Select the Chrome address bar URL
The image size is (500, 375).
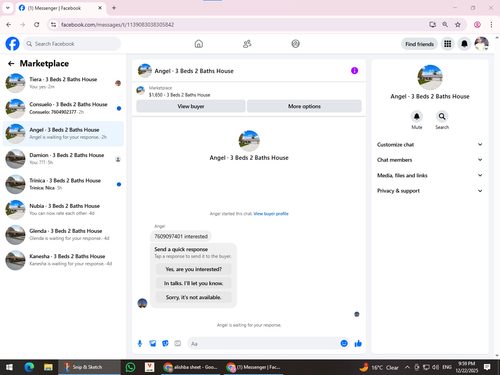tap(117, 25)
